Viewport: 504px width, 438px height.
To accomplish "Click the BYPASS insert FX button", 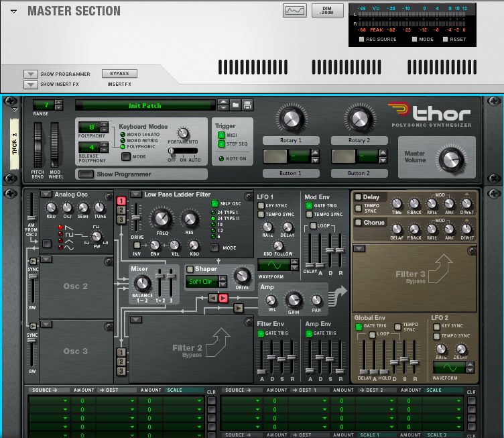I will [119, 73].
